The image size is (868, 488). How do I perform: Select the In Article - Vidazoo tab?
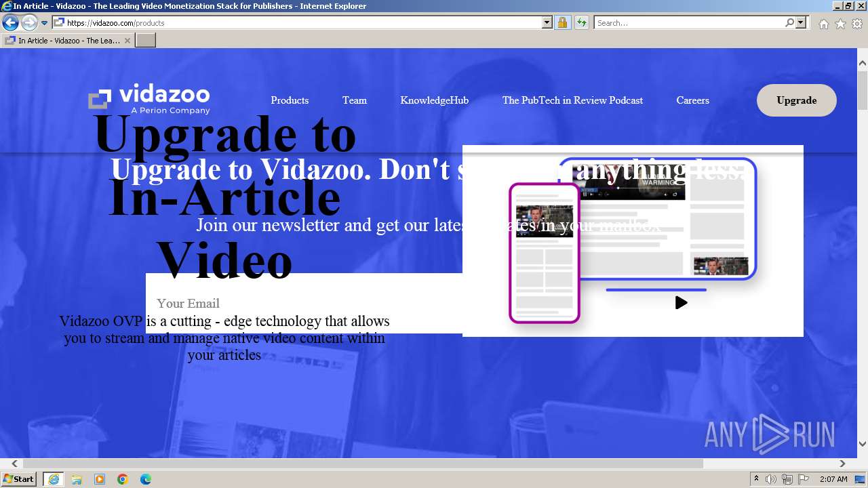[x=68, y=41]
